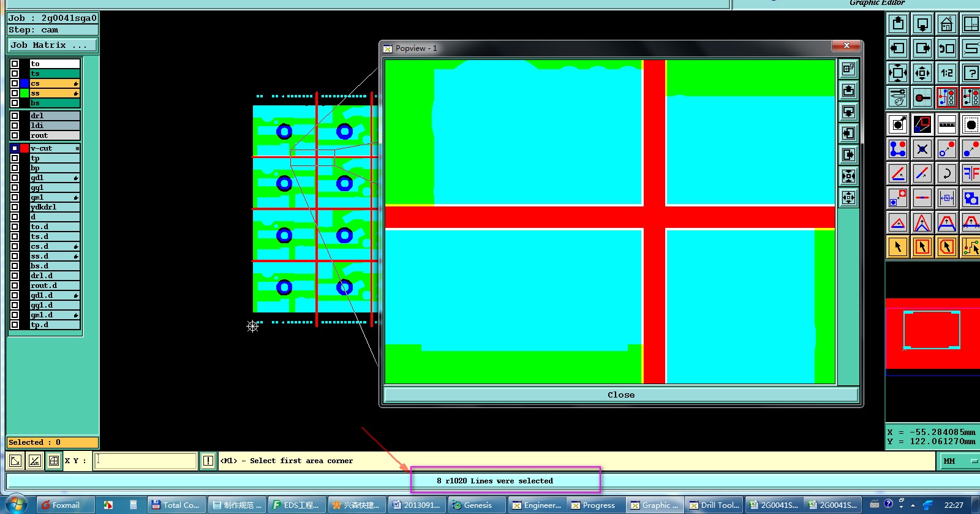This screenshot has height=514, width=980.
Task: Select the polygon arrow select tool
Action: point(947,247)
